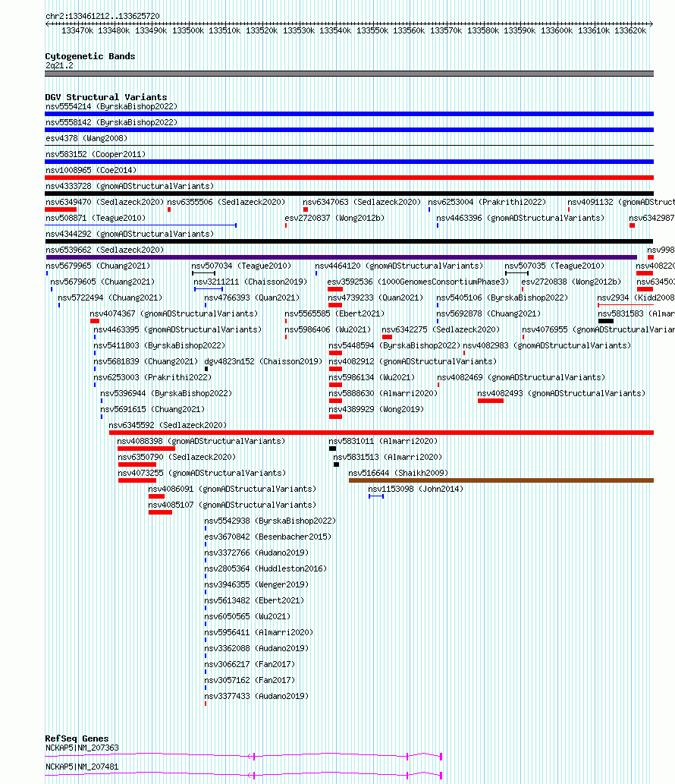The image size is (675, 784).
Task: Select nsv5679605 (Chuang2021) label
Action: (x=102, y=282)
